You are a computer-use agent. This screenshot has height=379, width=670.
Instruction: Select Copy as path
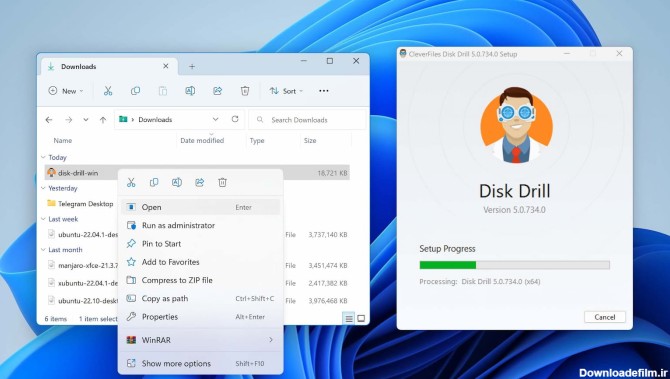(200, 299)
